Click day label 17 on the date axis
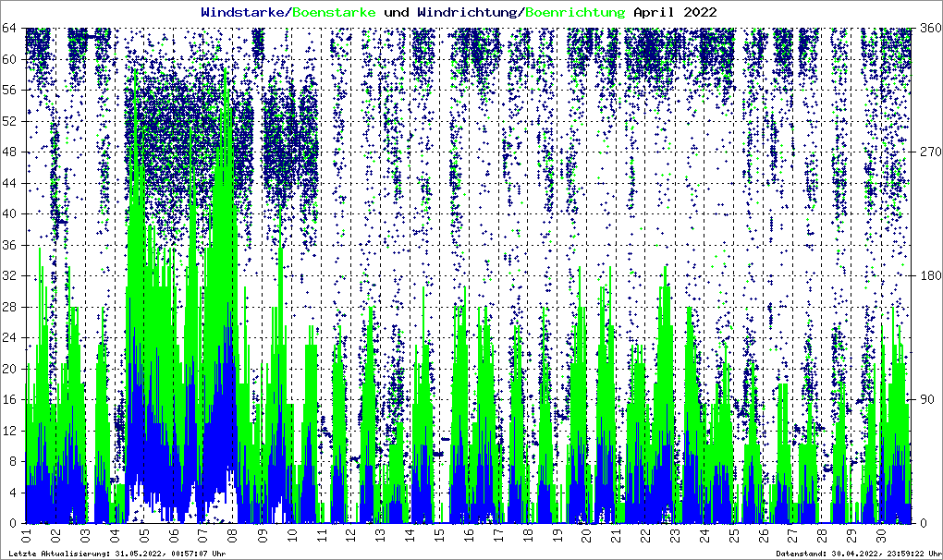Screen dimensions: 943x560 coord(497,533)
